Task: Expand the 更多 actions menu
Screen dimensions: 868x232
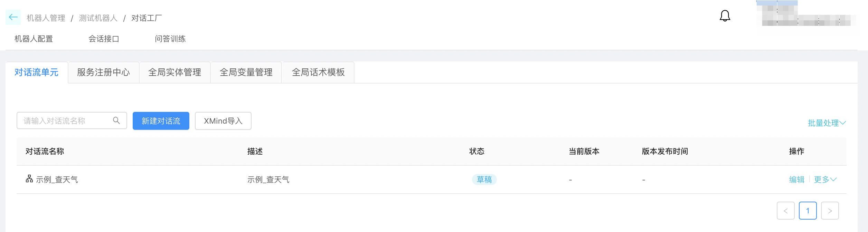Action: tap(825, 180)
